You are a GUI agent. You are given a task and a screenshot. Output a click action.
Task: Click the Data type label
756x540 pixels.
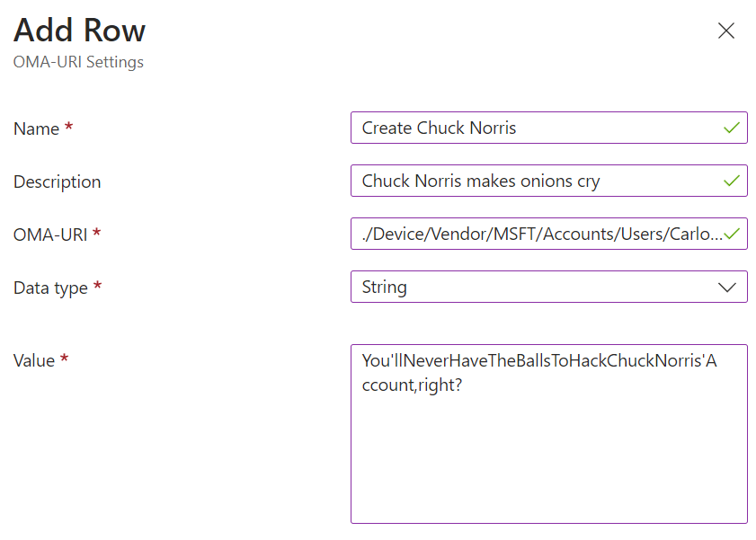[x=50, y=288]
